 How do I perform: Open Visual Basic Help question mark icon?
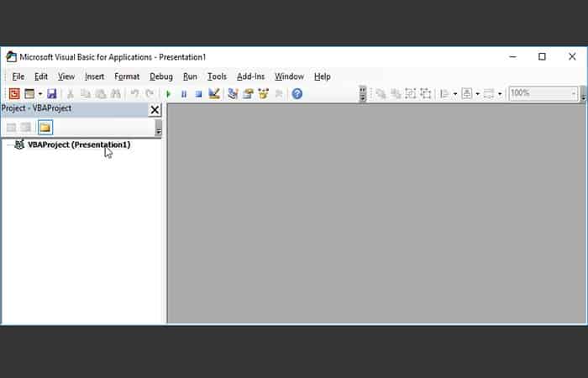(x=297, y=93)
